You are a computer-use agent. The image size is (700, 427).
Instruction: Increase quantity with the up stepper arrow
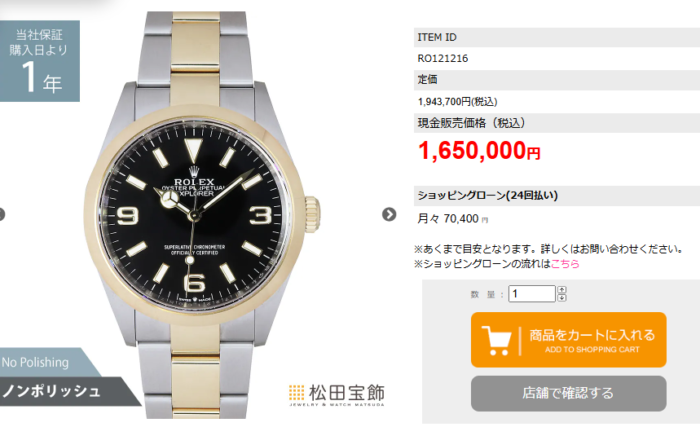tap(562, 290)
